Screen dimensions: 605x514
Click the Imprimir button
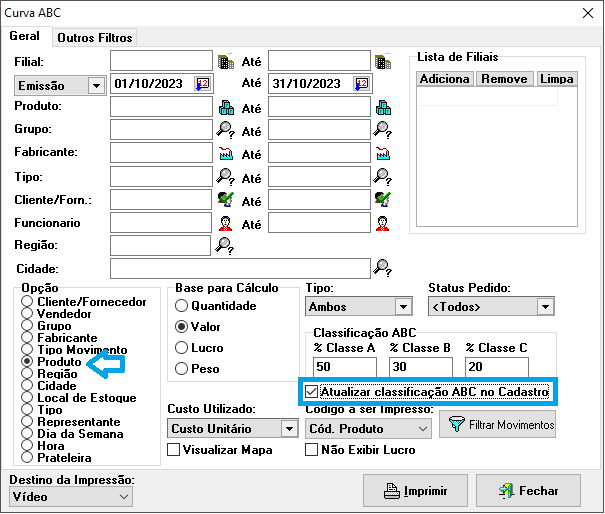(x=414, y=491)
